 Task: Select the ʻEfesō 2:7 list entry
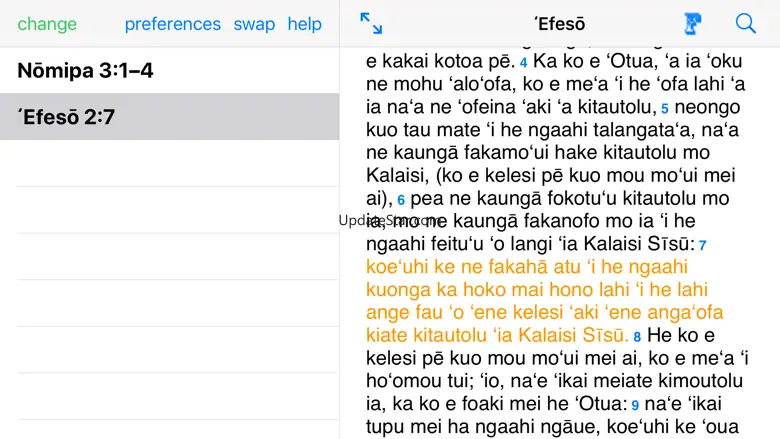pos(66,117)
